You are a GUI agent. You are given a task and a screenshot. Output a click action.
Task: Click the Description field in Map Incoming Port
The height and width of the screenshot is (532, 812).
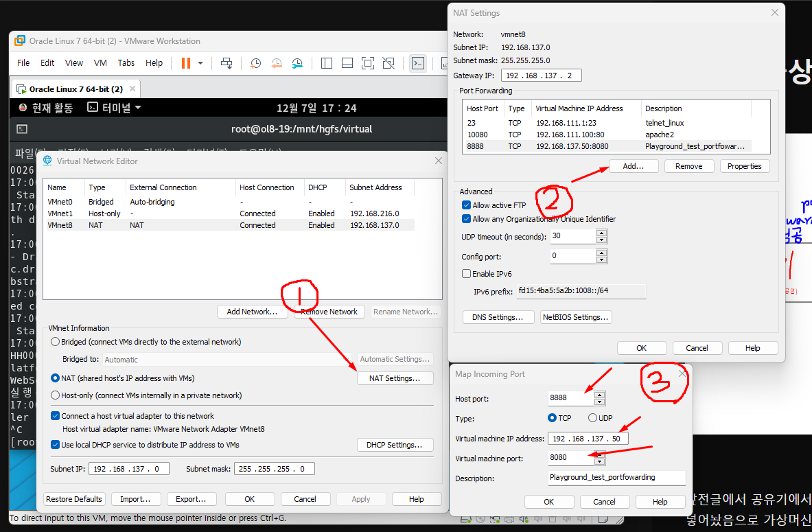pos(617,478)
